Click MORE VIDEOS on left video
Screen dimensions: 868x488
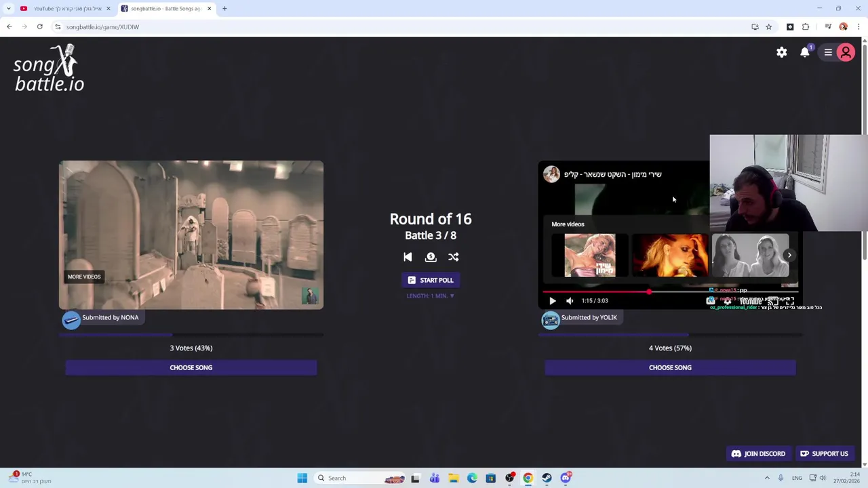(84, 277)
